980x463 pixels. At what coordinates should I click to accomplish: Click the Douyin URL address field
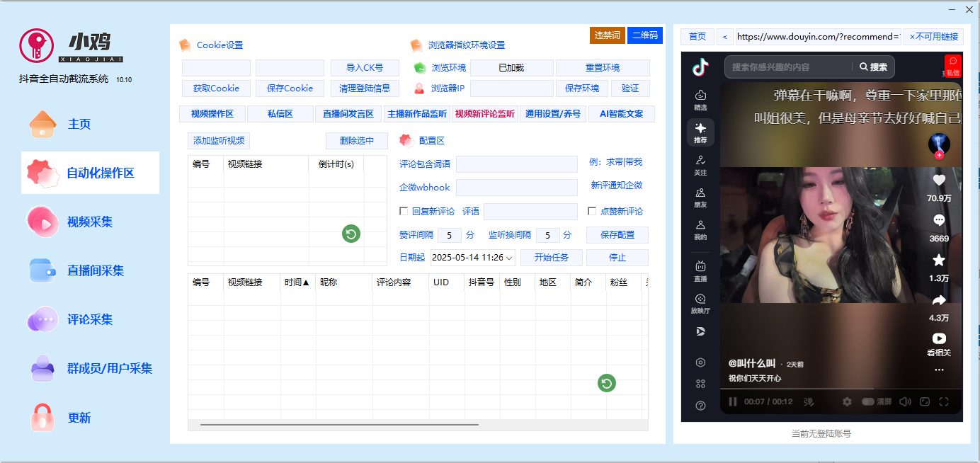click(820, 36)
